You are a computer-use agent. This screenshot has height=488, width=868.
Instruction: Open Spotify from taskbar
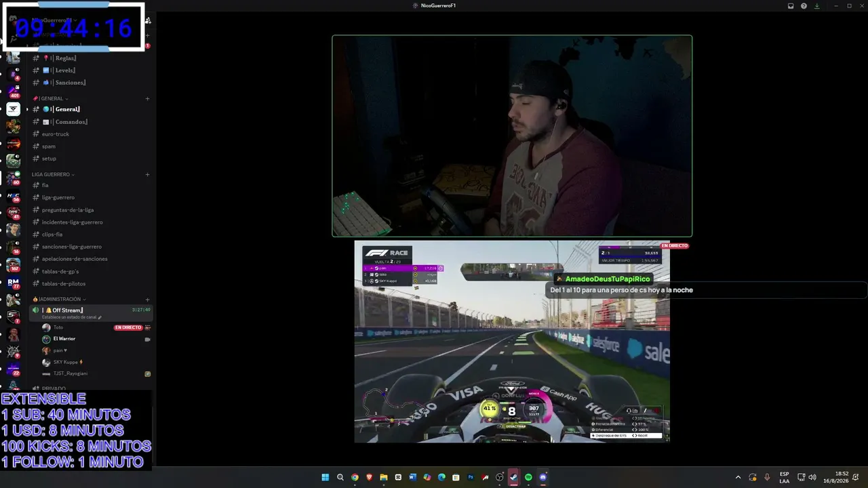(x=528, y=477)
